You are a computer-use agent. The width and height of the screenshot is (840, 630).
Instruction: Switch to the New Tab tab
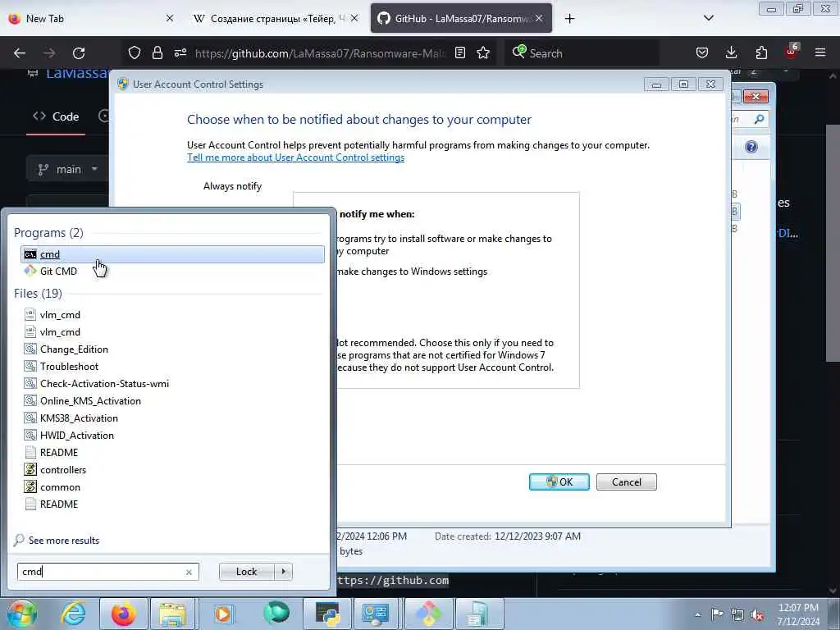(x=91, y=18)
